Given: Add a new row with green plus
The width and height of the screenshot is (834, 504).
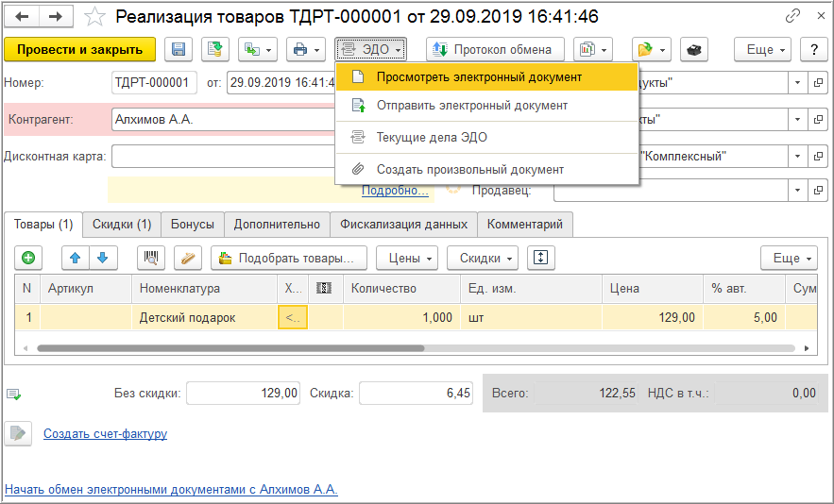Looking at the screenshot, I should pos(28,258).
